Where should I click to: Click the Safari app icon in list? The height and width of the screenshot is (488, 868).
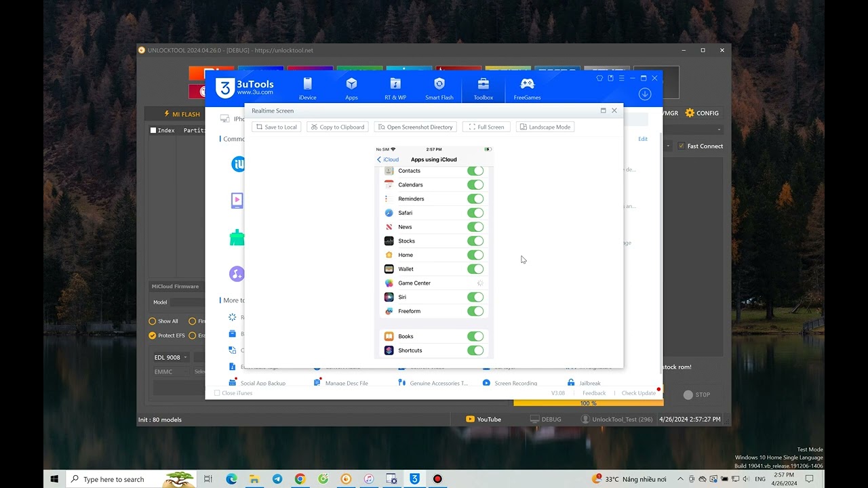pyautogui.click(x=389, y=213)
